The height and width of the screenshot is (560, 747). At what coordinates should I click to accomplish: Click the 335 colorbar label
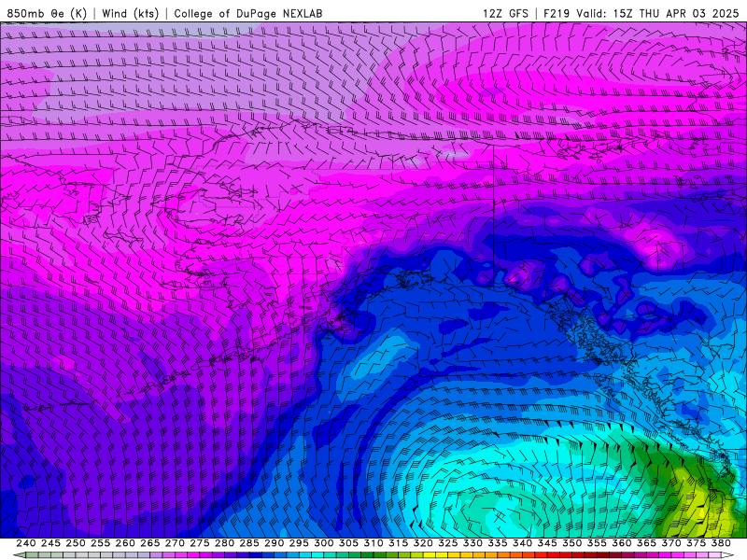(498, 543)
